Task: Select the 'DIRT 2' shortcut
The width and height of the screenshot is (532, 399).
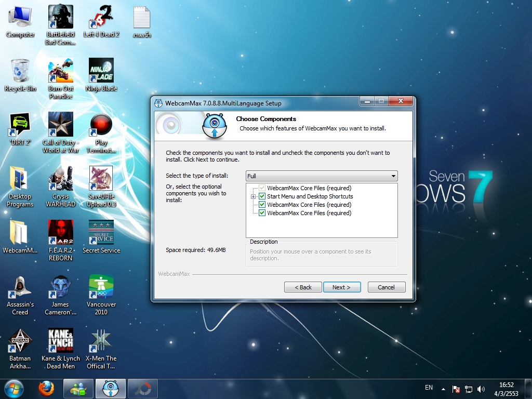Action: click(20, 129)
